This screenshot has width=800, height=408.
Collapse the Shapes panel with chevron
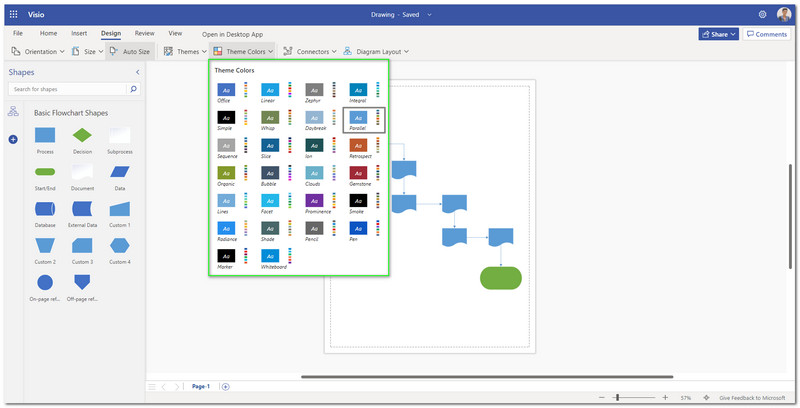137,72
